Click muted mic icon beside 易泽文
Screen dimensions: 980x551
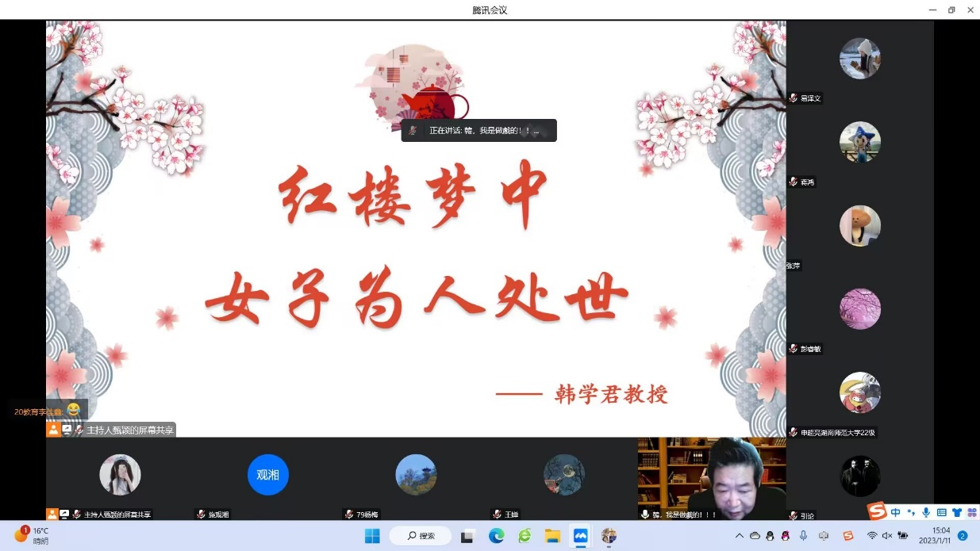pos(793,98)
